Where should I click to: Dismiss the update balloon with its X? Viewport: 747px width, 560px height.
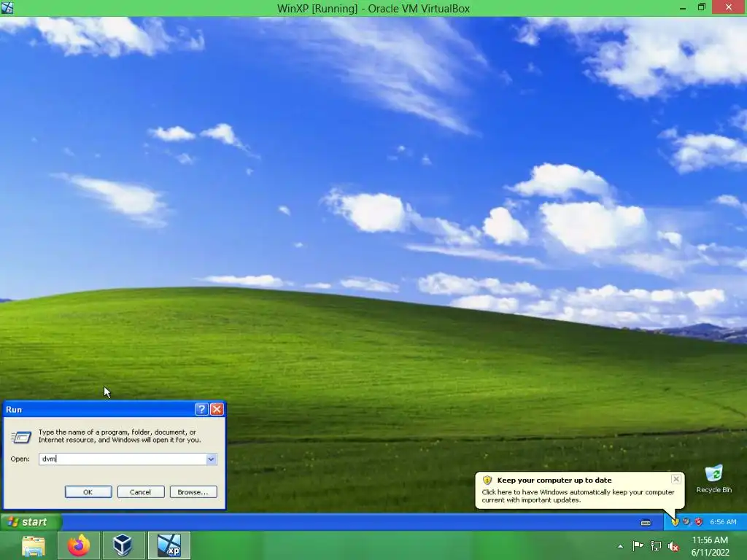[x=676, y=479]
